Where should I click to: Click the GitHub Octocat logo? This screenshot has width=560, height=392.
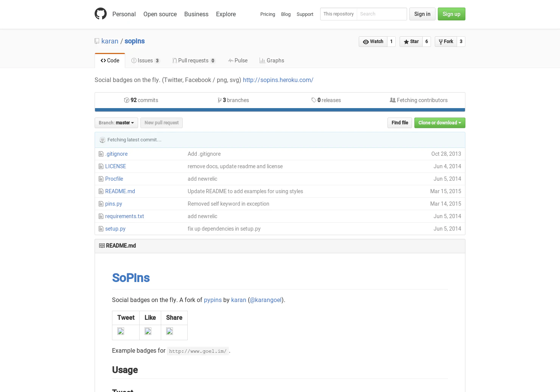pos(101,14)
